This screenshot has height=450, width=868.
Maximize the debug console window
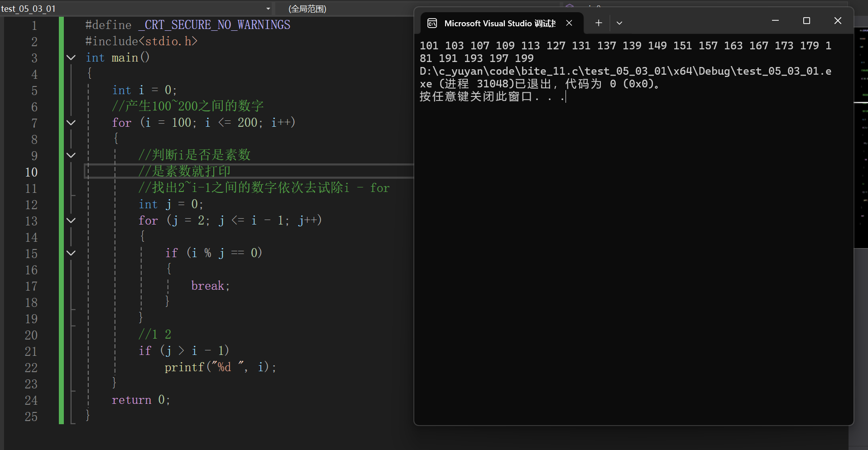806,21
